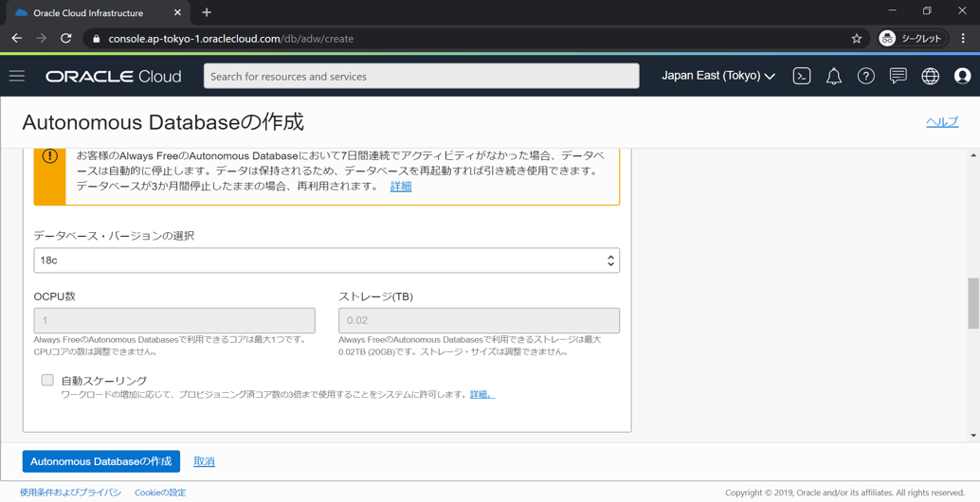980x502 pixels.
Task: Open the 詳細 link in the warning
Action: tap(401, 186)
